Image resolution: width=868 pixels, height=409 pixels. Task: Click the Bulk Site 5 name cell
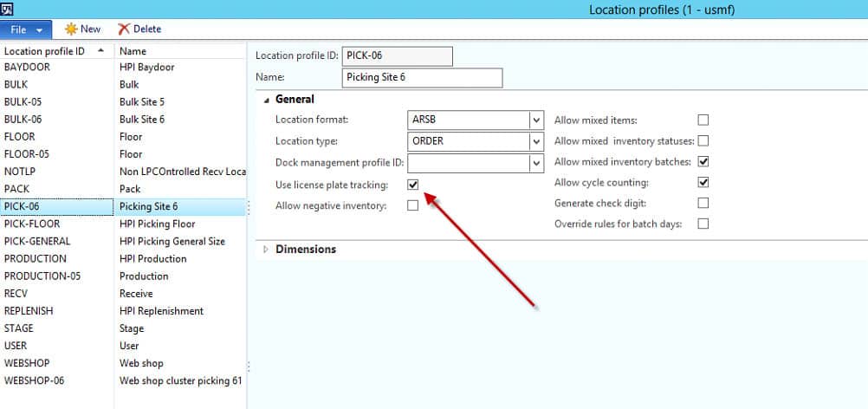click(x=180, y=102)
